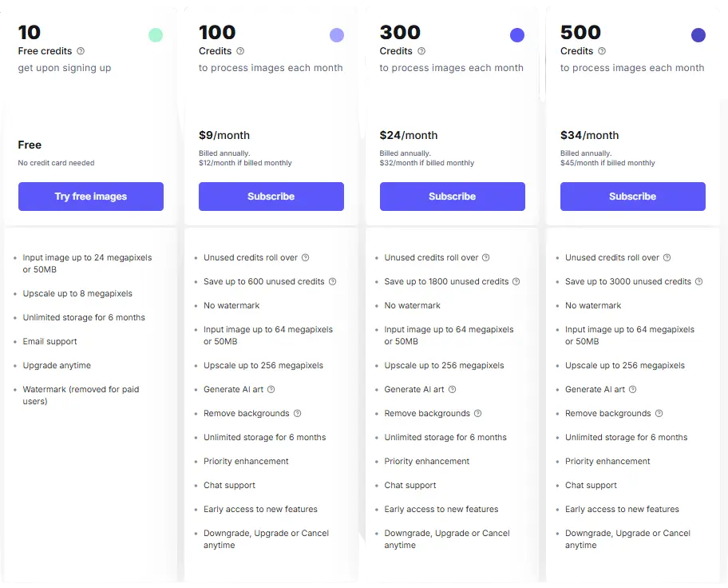This screenshot has height=588, width=728.
Task: Subscribe to the $24/month plan
Action: (x=452, y=197)
